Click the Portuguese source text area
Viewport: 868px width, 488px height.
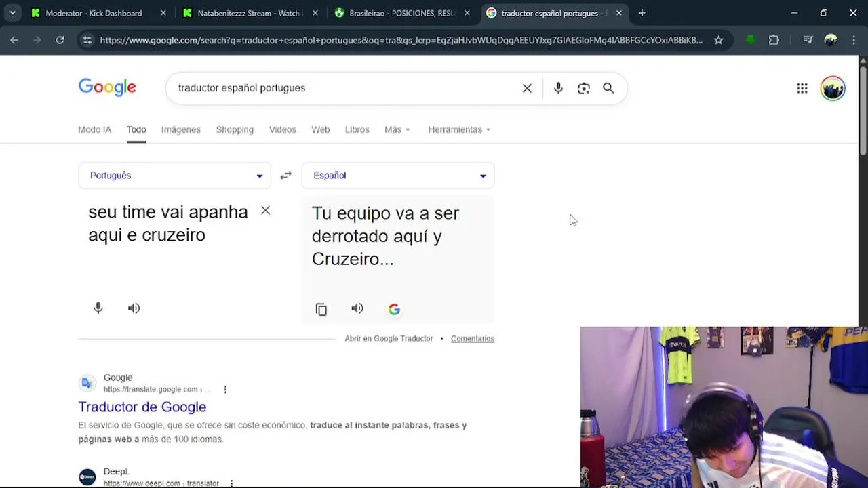point(168,224)
